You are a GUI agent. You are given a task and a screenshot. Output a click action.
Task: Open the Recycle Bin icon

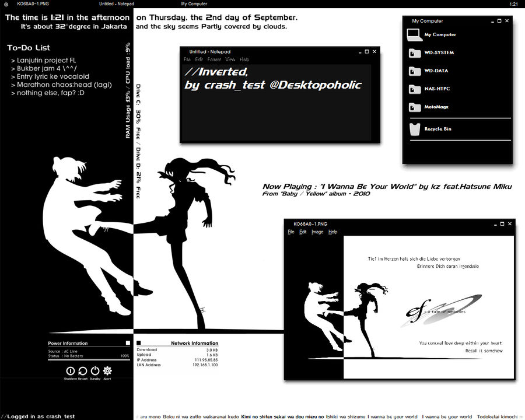[415, 129]
